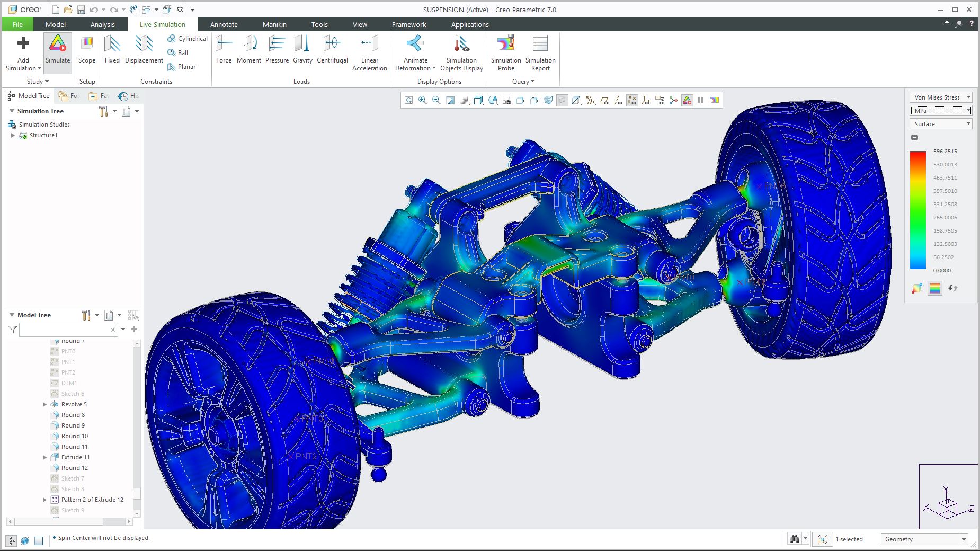The height and width of the screenshot is (551, 980).
Task: Generate a Simulation Report
Action: (540, 53)
